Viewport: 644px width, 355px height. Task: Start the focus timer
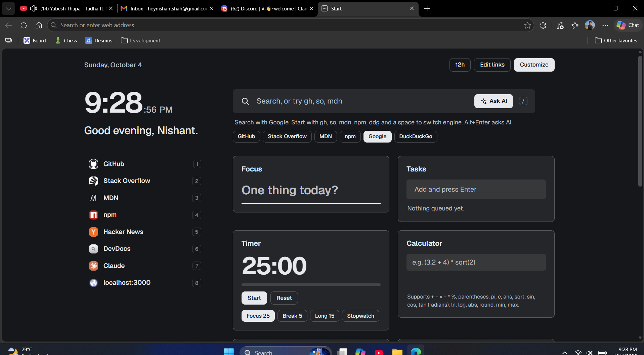pos(254,298)
